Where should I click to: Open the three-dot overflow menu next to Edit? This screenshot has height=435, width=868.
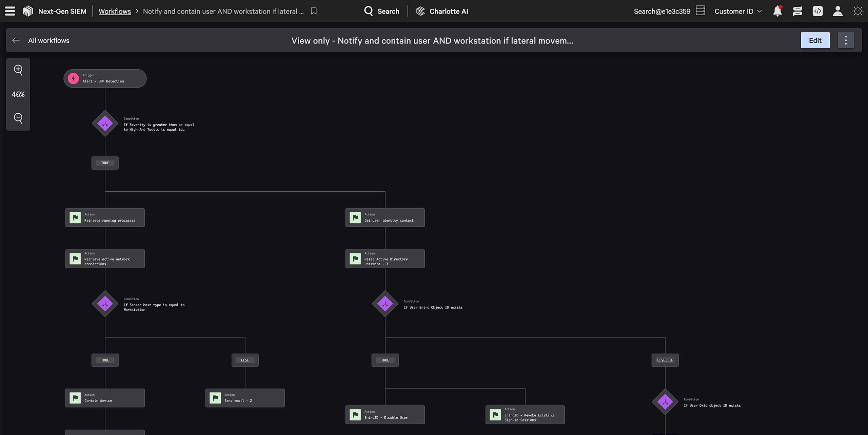(845, 40)
